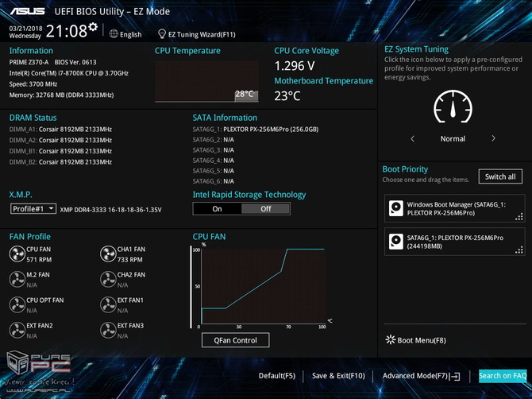Click the Switch all button

point(500,176)
